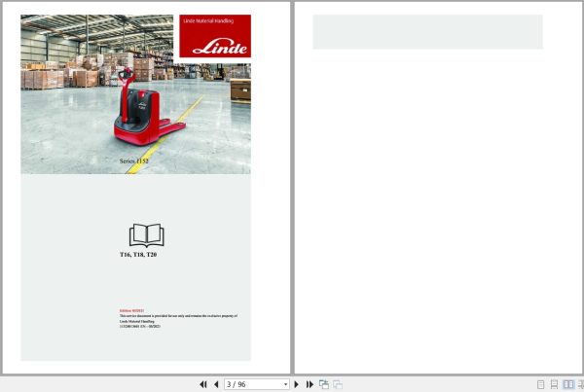Go back to the previous view
This screenshot has height=392, width=584.
pos(324,384)
